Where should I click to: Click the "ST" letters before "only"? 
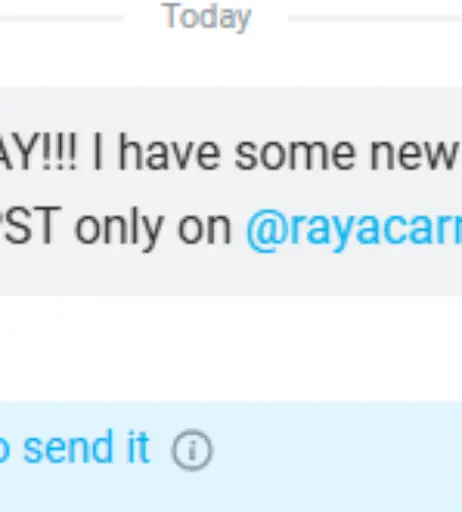pyautogui.click(x=31, y=225)
